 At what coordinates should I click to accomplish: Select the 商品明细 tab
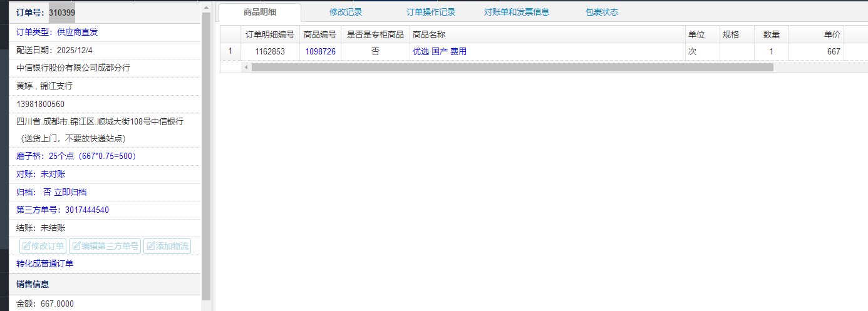[259, 12]
